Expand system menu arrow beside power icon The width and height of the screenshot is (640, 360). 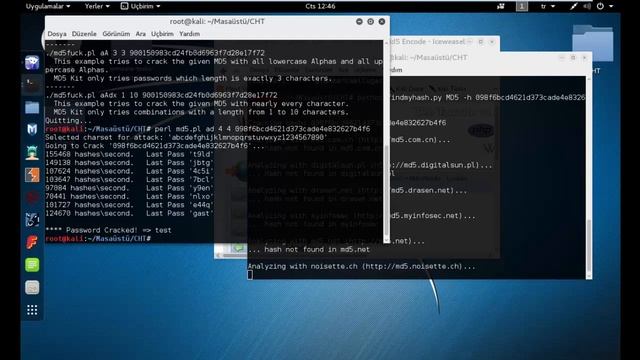point(611,6)
